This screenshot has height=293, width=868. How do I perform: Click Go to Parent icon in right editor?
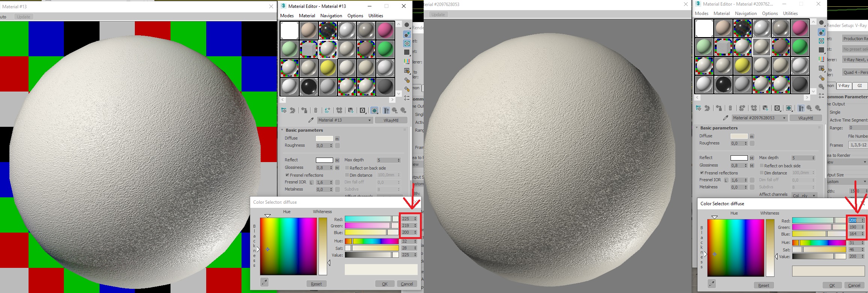(x=809, y=108)
